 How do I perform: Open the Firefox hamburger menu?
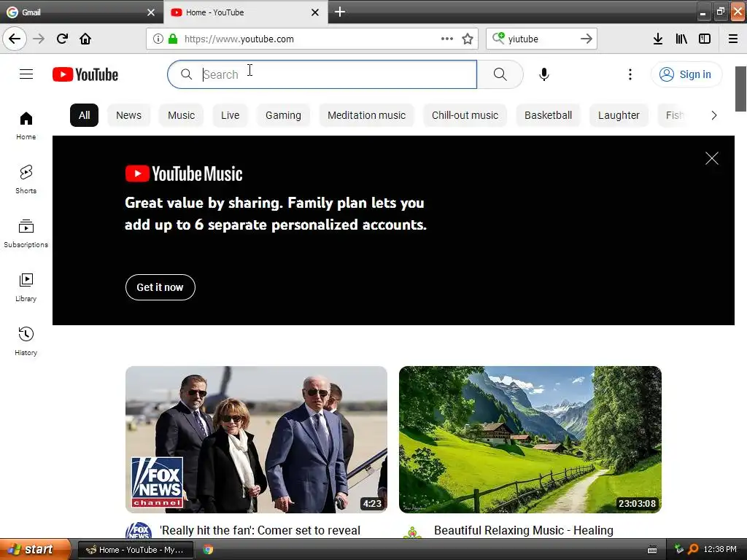click(733, 39)
